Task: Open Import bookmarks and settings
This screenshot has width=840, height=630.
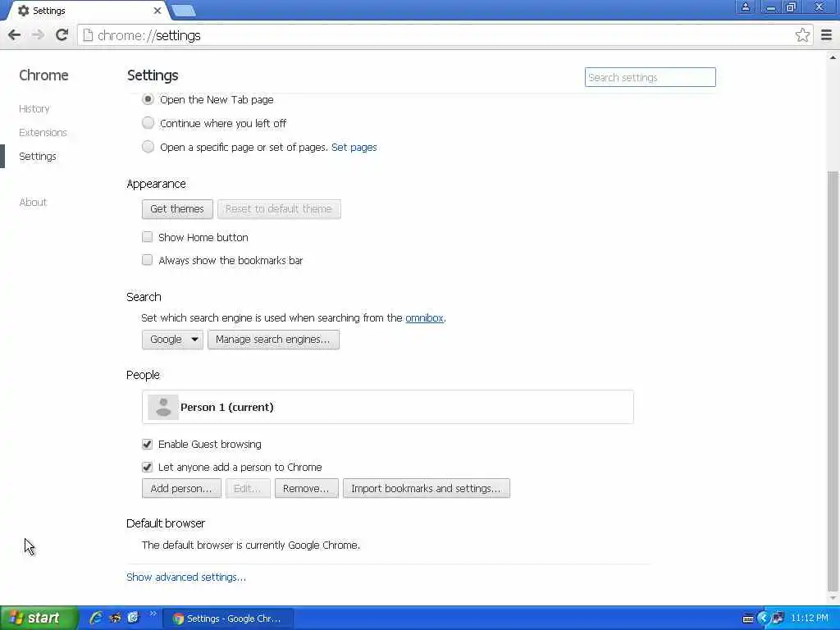Action: coord(427,489)
